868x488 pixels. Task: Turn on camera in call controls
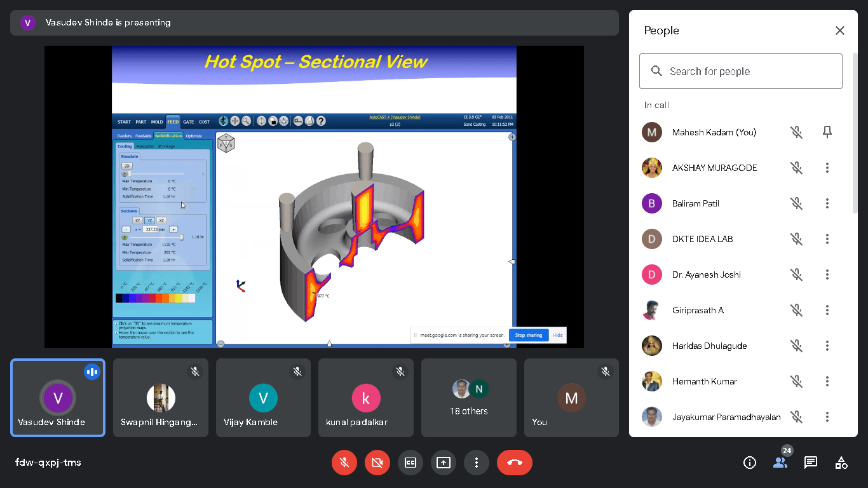tap(377, 463)
